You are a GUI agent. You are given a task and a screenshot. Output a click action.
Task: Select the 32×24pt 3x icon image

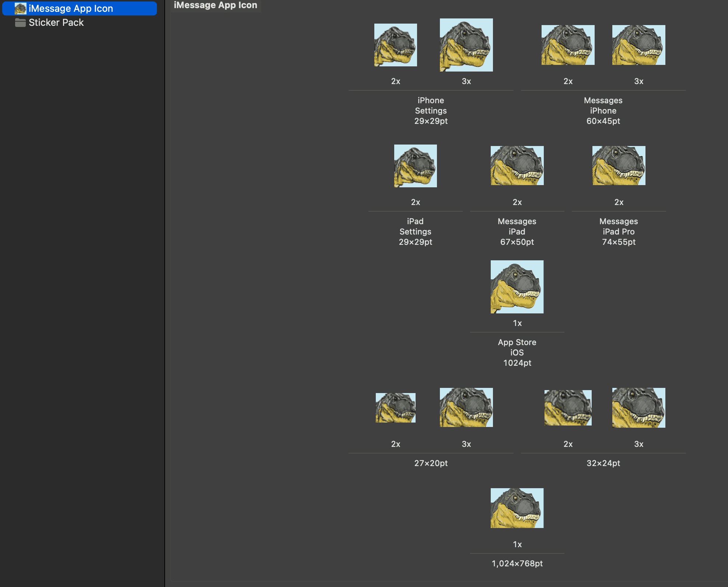(x=639, y=408)
